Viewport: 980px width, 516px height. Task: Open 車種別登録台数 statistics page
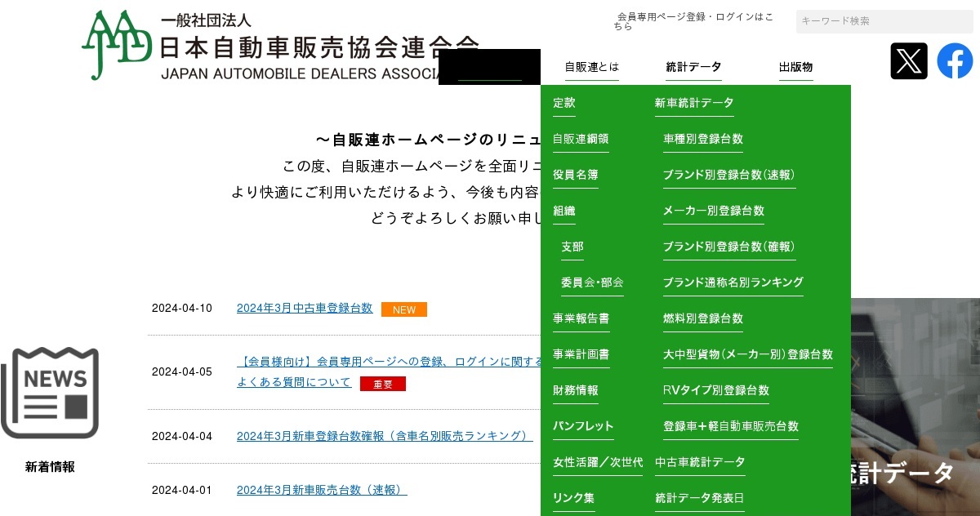click(702, 139)
